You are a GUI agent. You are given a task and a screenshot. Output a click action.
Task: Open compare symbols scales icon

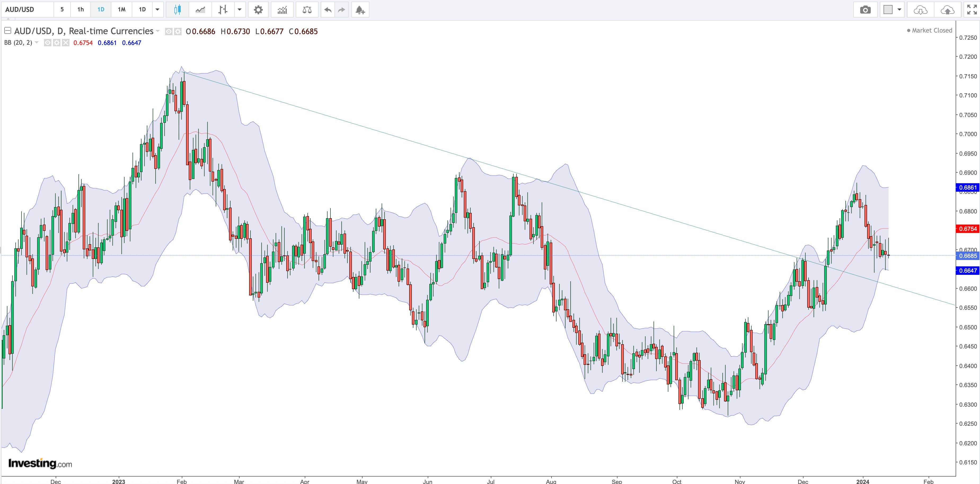[x=307, y=10]
